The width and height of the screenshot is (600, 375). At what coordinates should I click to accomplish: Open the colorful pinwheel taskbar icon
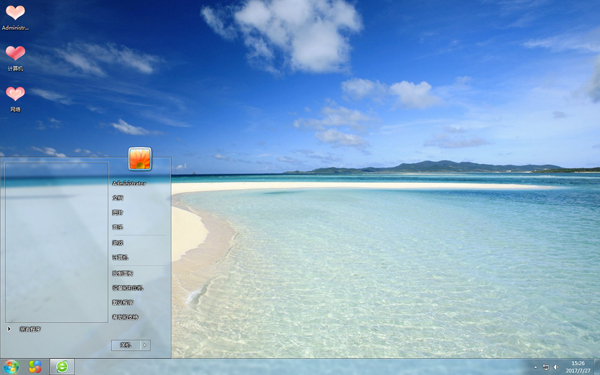pos(35,367)
